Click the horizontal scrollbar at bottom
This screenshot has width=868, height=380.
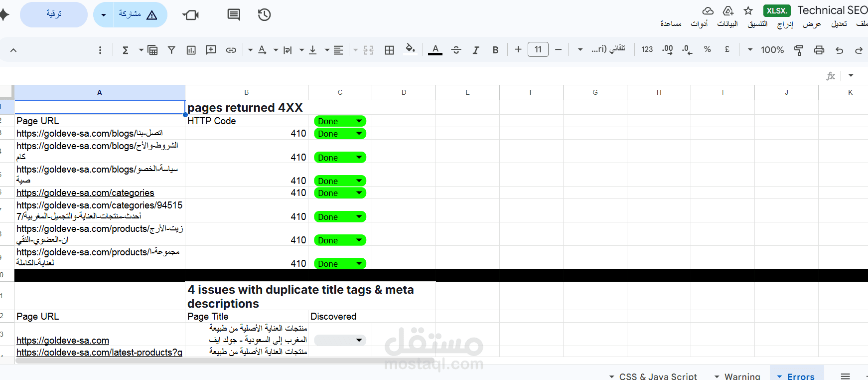click(224, 360)
